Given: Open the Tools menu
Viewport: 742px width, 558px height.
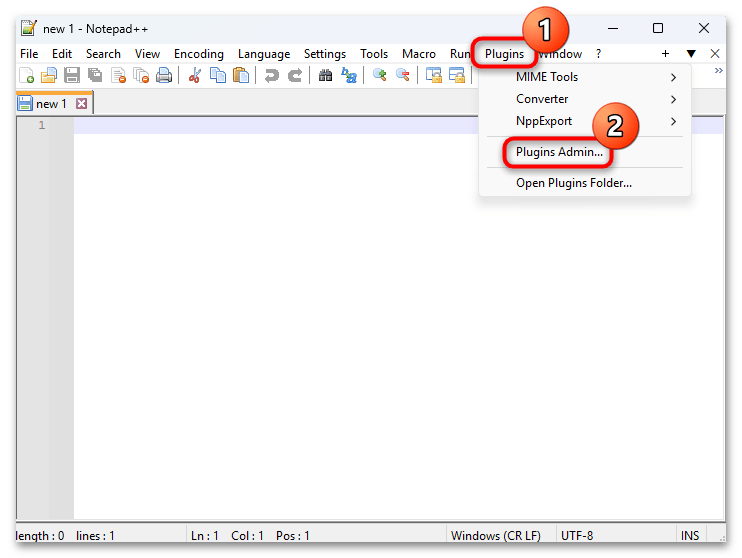Looking at the screenshot, I should [374, 54].
